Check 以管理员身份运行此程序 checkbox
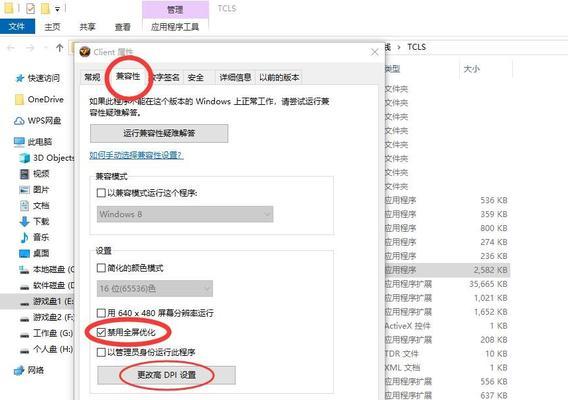The image size is (568, 400). pyautogui.click(x=101, y=352)
